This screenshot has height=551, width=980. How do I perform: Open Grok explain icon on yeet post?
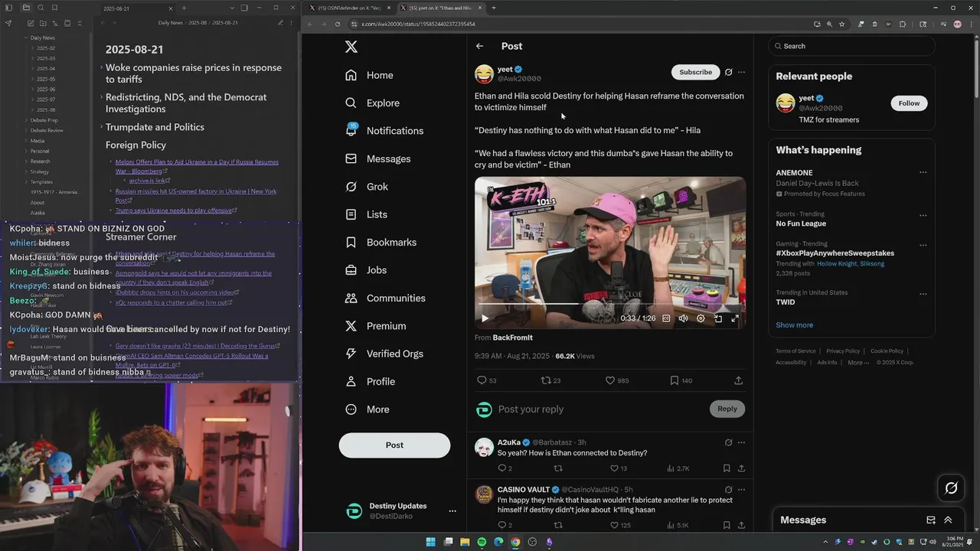click(728, 72)
